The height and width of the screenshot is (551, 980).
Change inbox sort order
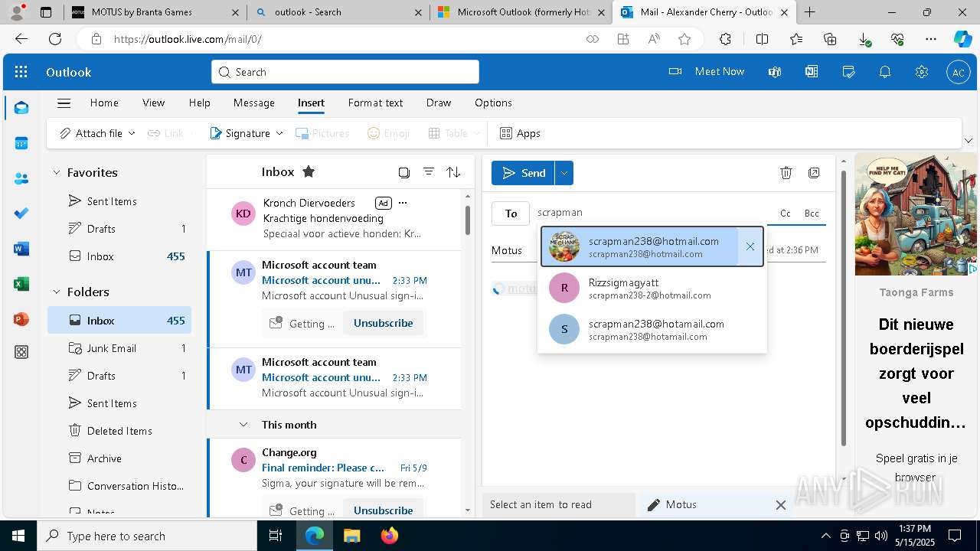pyautogui.click(x=454, y=172)
